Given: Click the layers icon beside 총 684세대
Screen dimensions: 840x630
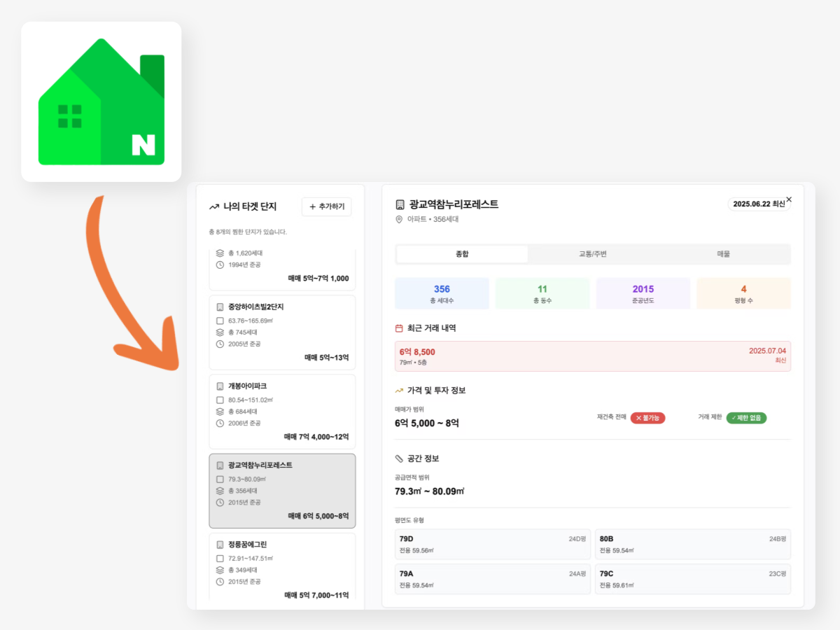Looking at the screenshot, I should [x=220, y=412].
